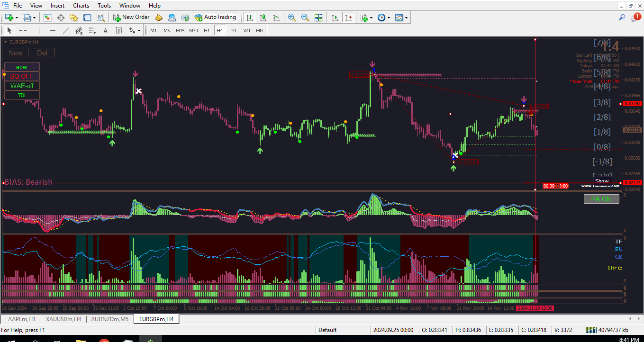Draw a vertical line

click(39, 30)
